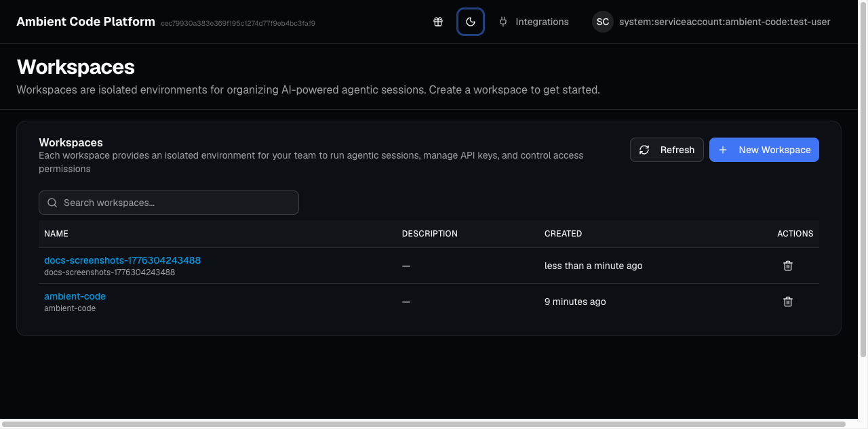Open the docs-screenshots-1776304243488 workspace link
Screen dimensions: 868x429
pyautogui.click(x=121, y=260)
